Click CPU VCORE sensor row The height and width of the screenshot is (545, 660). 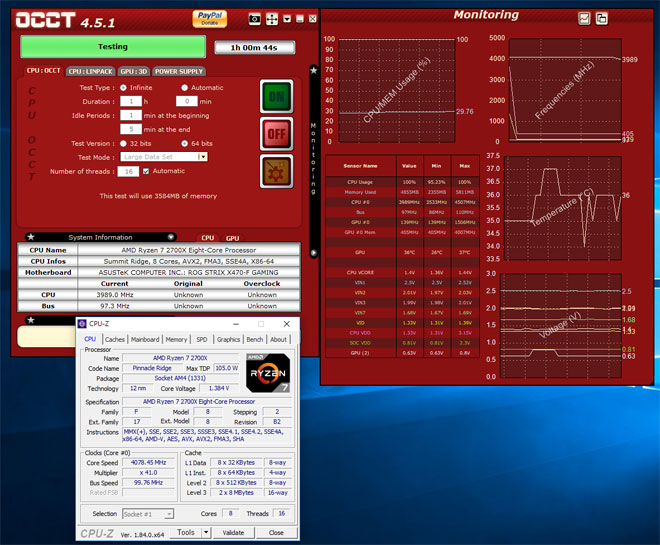(x=402, y=272)
